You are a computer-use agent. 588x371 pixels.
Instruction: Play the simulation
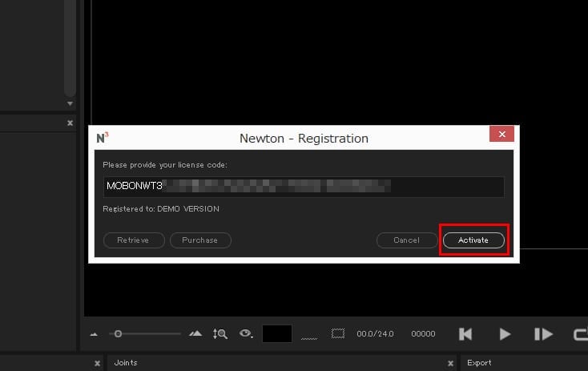click(505, 334)
